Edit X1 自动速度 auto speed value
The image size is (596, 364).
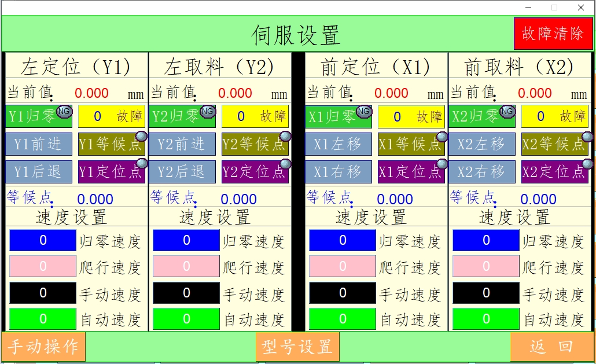[x=342, y=318]
